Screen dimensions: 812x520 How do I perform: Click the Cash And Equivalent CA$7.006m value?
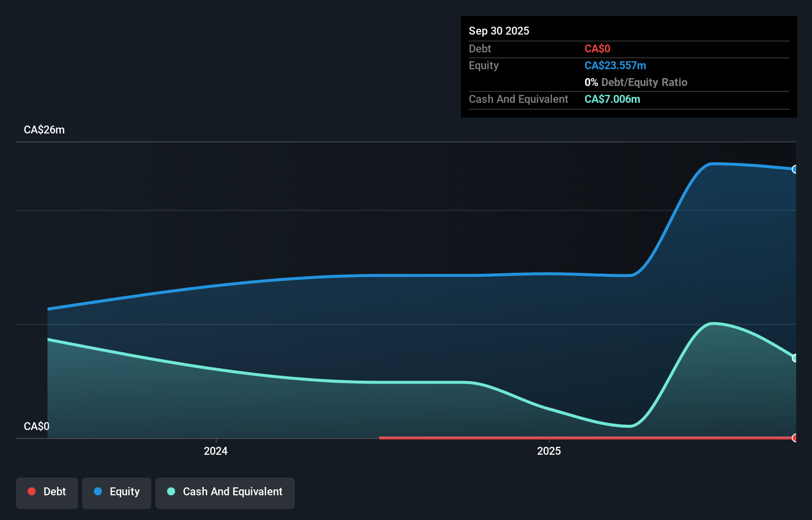(612, 99)
